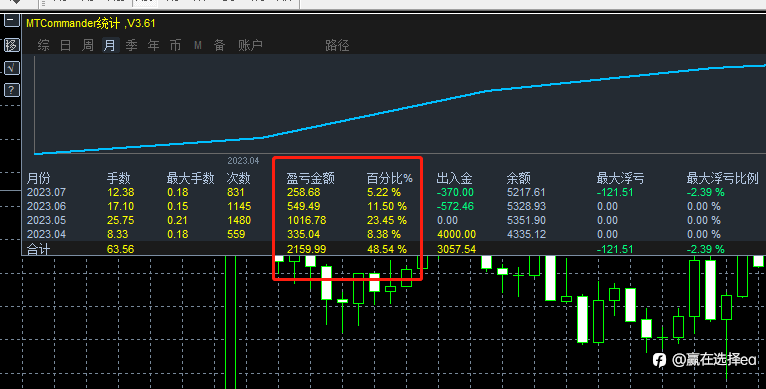Switch to the 综 summary tab
Viewport: 766px width, 389px height.
coord(43,45)
